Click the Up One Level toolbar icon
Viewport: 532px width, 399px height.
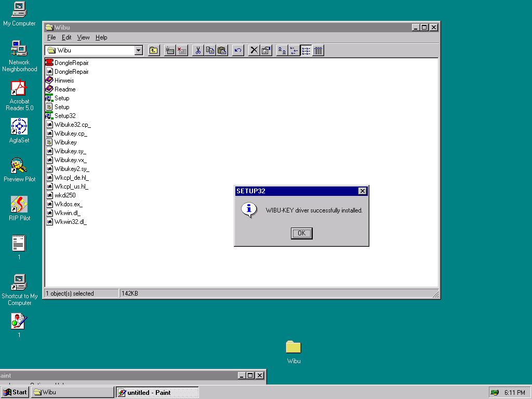[154, 50]
